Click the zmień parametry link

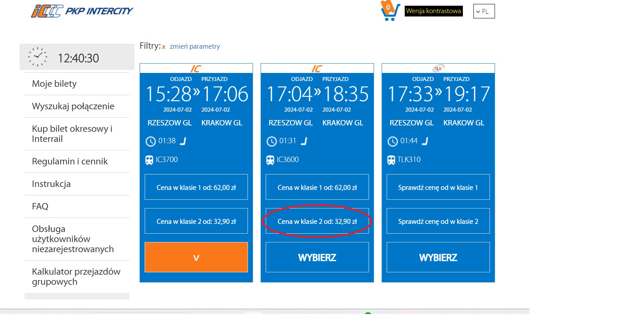tap(195, 46)
